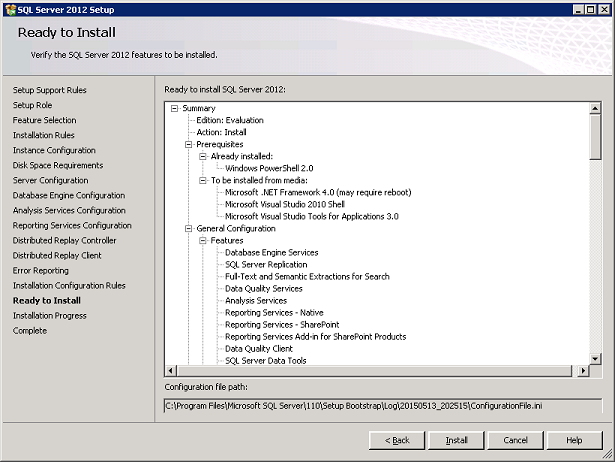Select the Analysis Services Configuration step
The image size is (615, 462).
[x=69, y=211]
